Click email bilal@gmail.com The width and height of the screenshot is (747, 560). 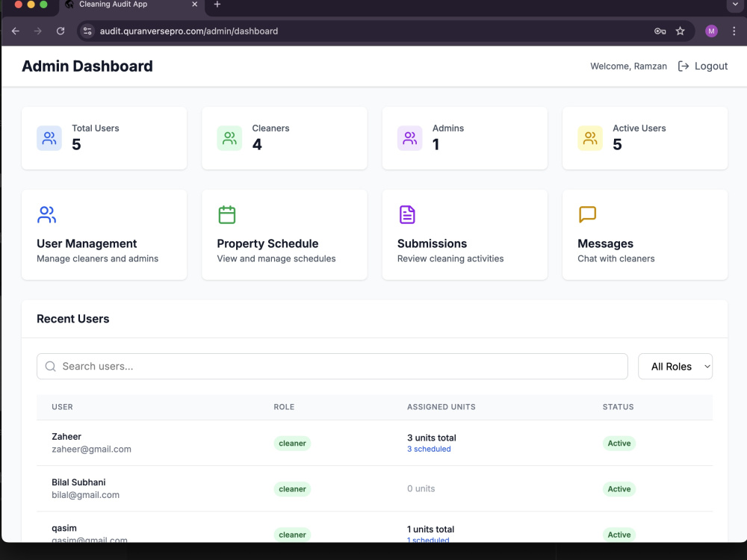pyautogui.click(x=86, y=495)
